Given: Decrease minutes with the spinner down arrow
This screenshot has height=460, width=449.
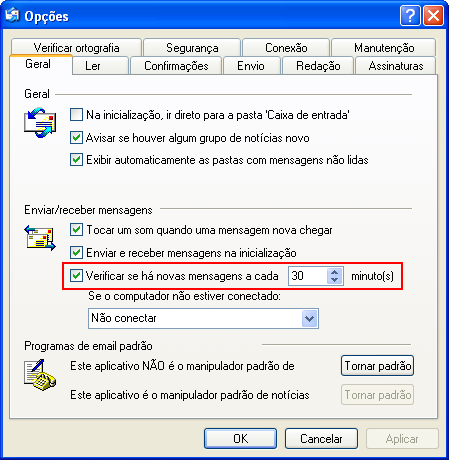Looking at the screenshot, I should point(335,280).
